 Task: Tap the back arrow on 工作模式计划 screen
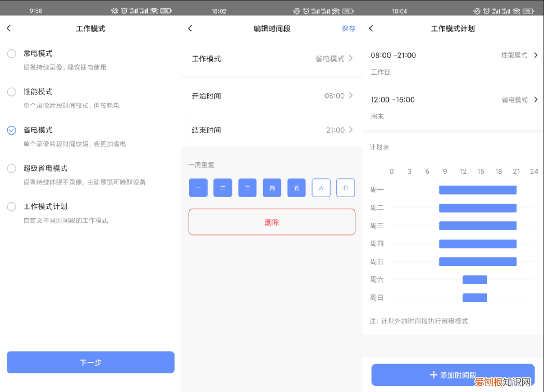(371, 29)
